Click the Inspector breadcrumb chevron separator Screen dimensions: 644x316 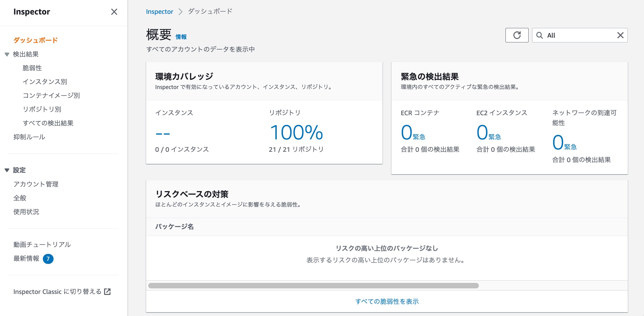point(180,11)
